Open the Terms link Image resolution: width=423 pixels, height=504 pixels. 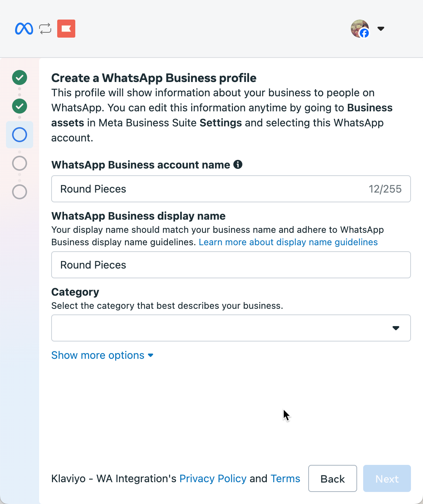pos(285,478)
